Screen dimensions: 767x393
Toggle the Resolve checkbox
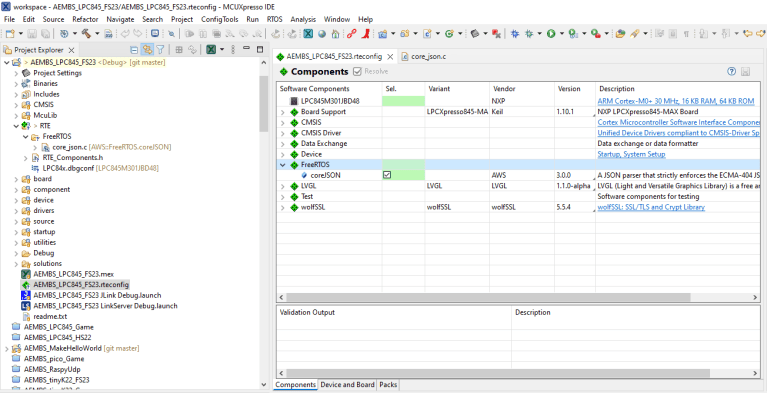[358, 71]
